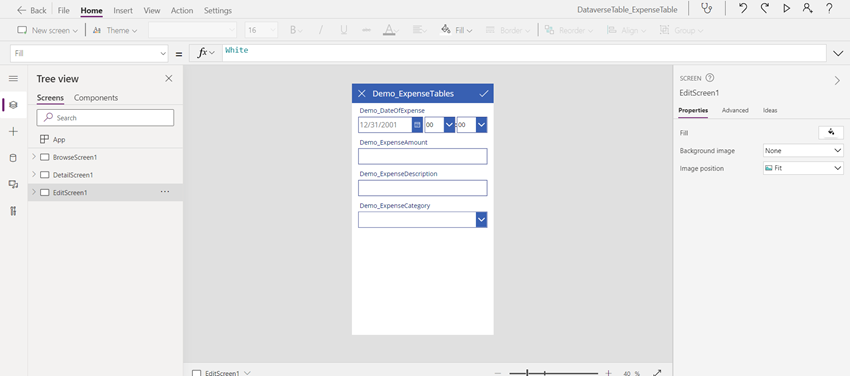Open the New screen dropdown
The image size is (850, 376).
pos(48,30)
